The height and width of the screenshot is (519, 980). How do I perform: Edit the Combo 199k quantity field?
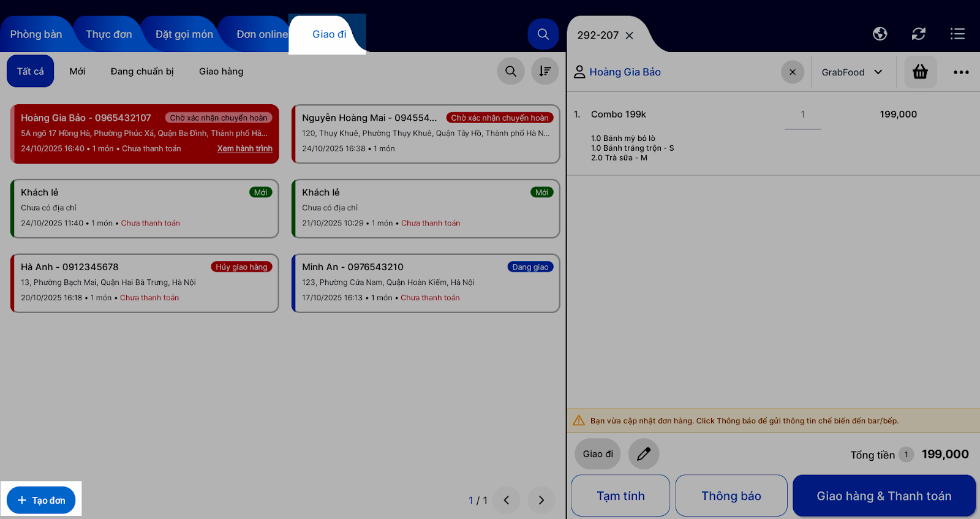pyautogui.click(x=803, y=115)
